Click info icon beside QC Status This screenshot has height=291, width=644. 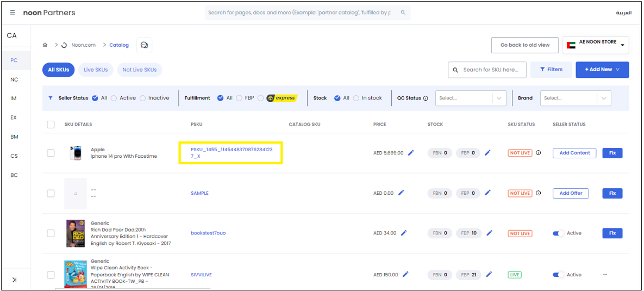[426, 98]
